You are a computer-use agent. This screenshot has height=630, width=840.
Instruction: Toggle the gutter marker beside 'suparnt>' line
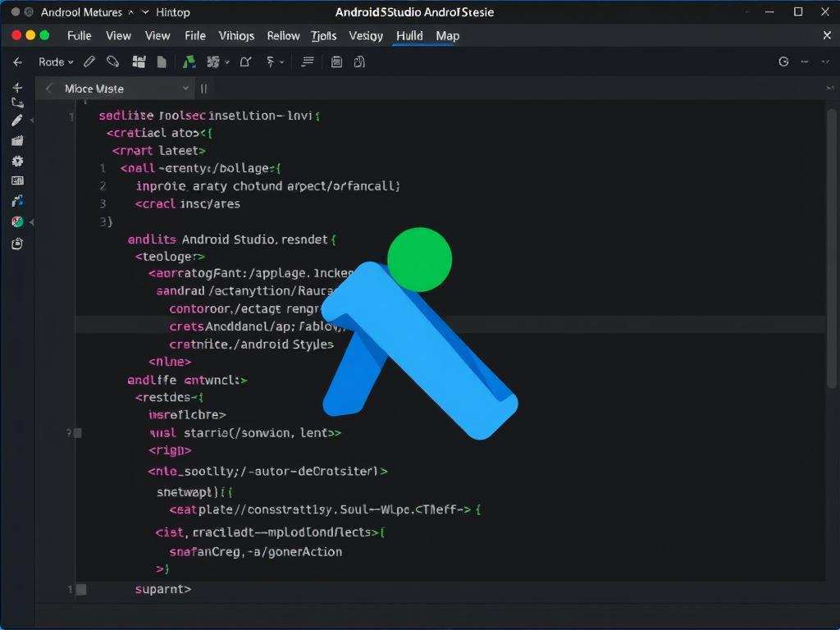click(x=80, y=589)
